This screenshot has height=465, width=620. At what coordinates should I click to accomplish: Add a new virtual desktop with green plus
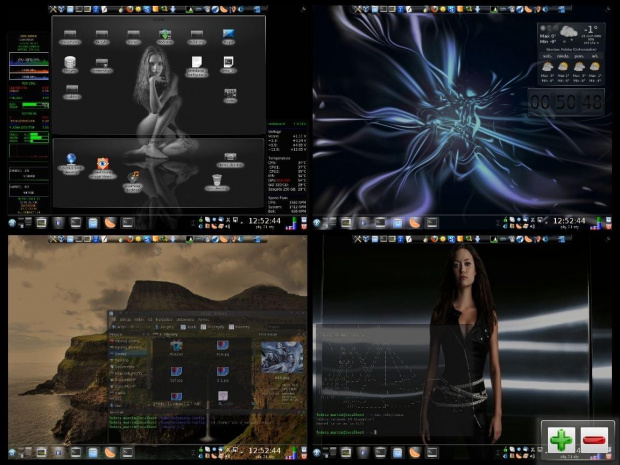click(561, 439)
